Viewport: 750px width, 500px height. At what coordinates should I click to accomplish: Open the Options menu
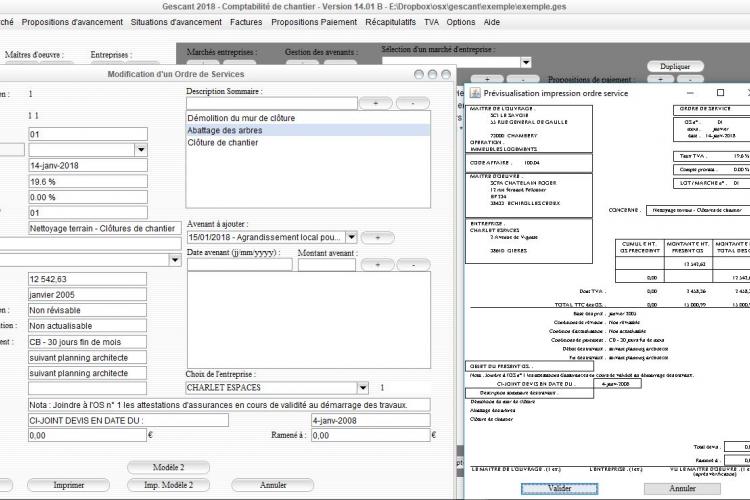[x=461, y=22]
